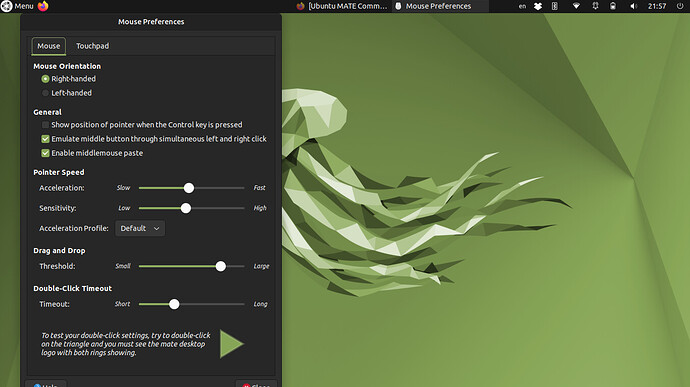Click the Firefox launcher icon in the top panel
The height and width of the screenshot is (387, 690).
[x=43, y=6]
